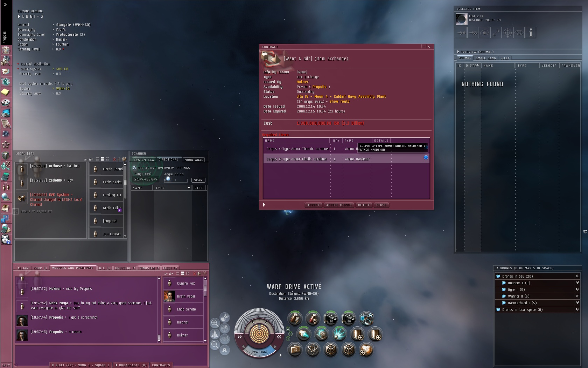Click the zoom in magnifier beside the HUD
Image resolution: width=588 pixels, height=368 pixels.
pyautogui.click(x=215, y=323)
